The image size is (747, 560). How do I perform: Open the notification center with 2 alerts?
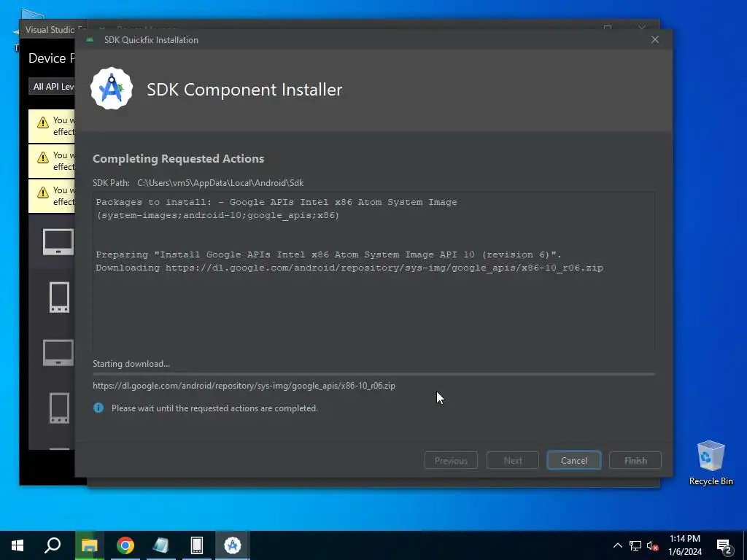click(724, 546)
